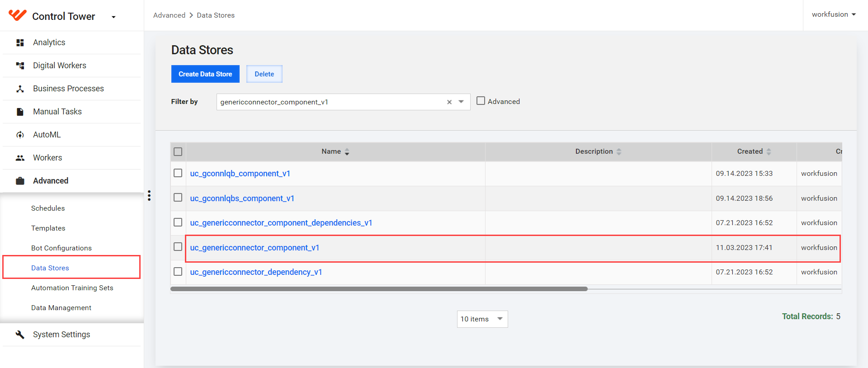Click the Workers people icon
This screenshot has width=868, height=368.
click(20, 158)
